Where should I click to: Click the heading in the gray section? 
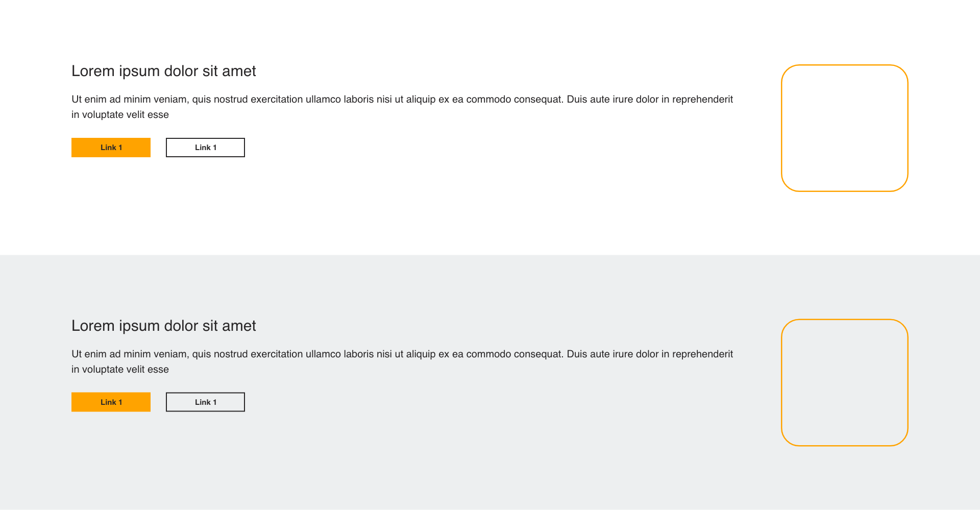coord(164,326)
